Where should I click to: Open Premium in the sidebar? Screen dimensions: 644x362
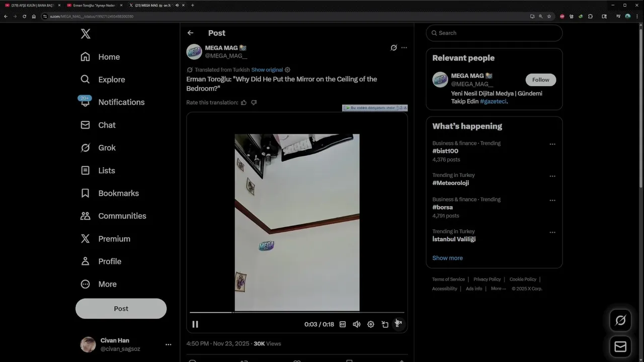pos(105,239)
